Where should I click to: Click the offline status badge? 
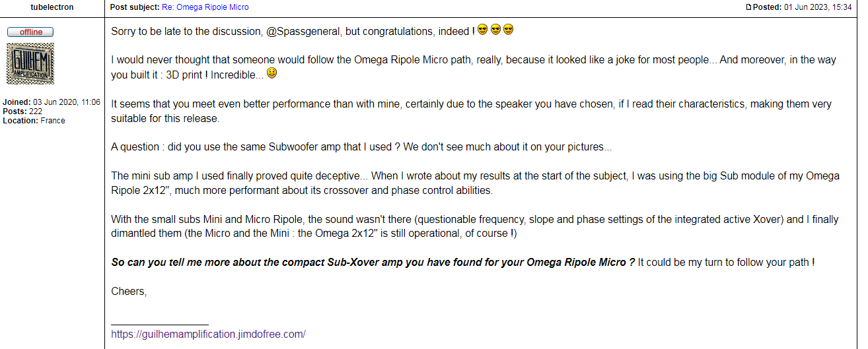point(30,32)
